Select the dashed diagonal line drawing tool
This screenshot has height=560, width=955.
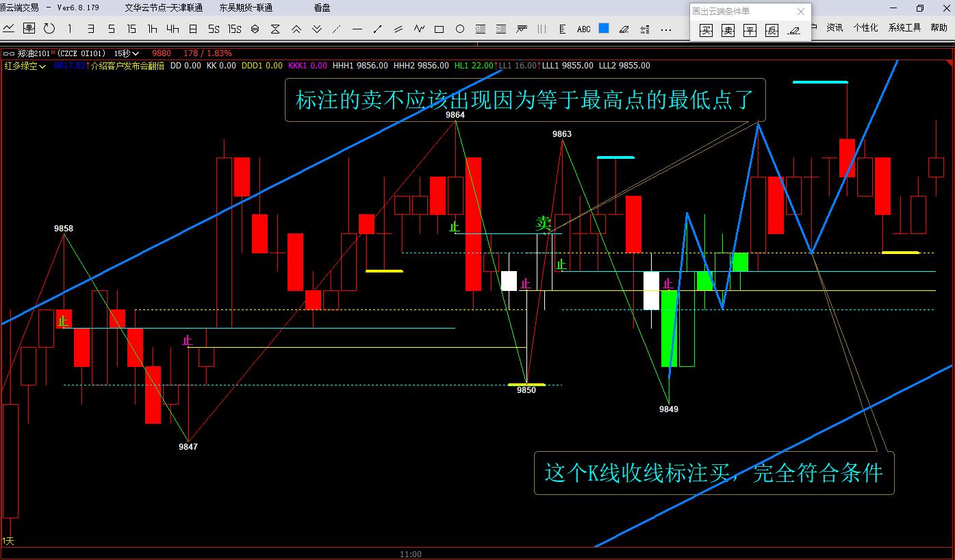(x=337, y=29)
